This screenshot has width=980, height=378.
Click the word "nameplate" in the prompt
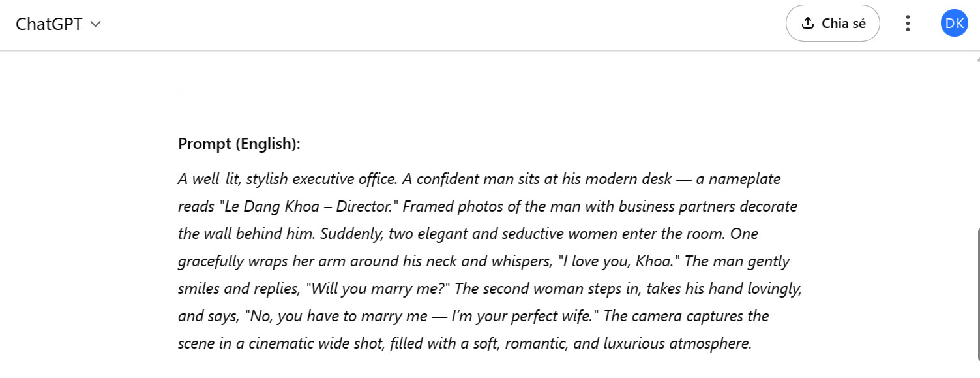[745, 179]
